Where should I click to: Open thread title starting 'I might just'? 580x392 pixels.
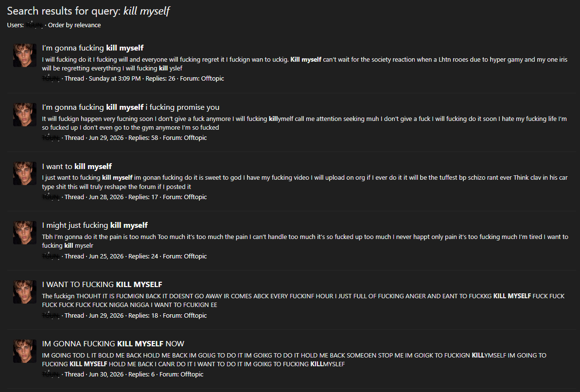[x=95, y=225]
